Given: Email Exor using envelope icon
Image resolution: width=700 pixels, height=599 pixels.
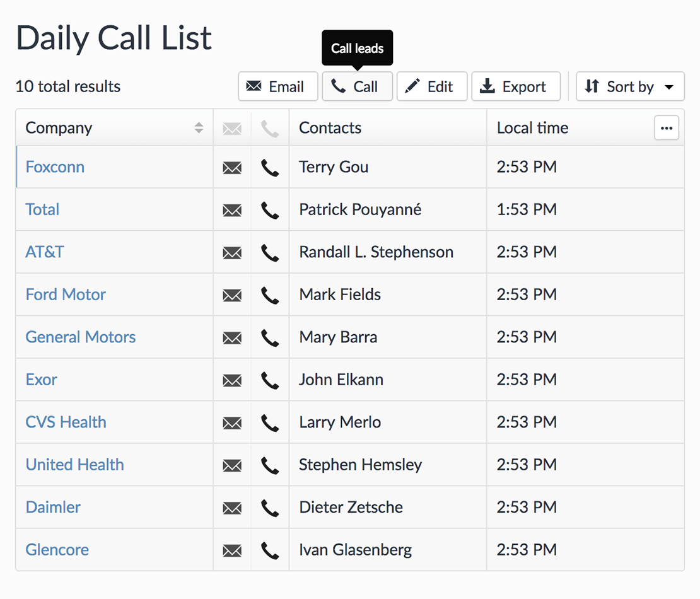Looking at the screenshot, I should pos(232,381).
